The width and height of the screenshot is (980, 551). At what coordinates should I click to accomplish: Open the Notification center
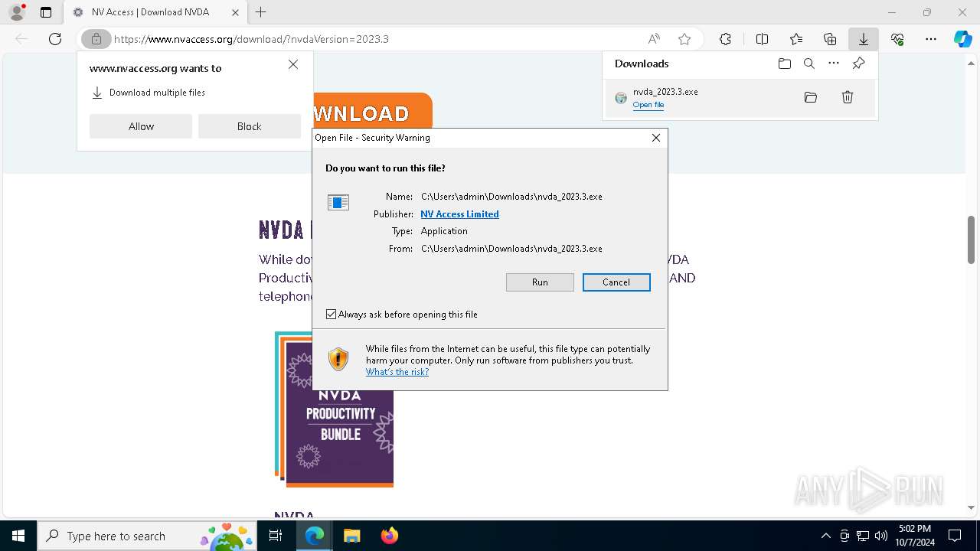tap(955, 536)
